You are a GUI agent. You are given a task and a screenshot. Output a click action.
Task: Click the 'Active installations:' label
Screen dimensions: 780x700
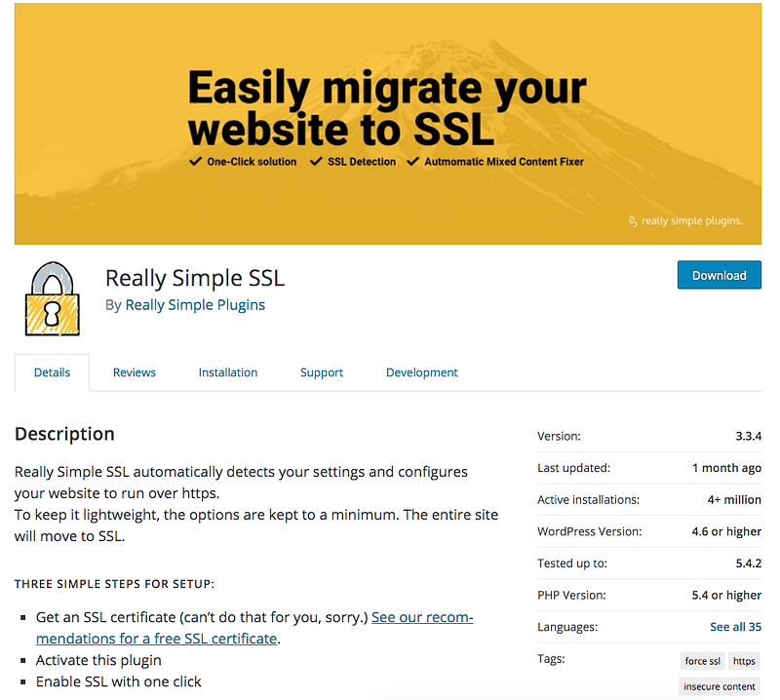[588, 499]
